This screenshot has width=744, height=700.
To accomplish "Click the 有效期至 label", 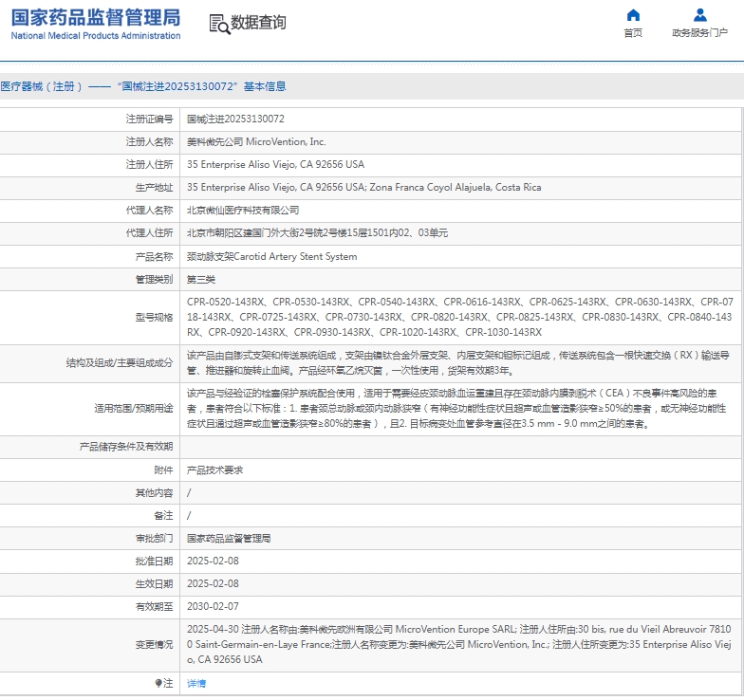I will (154, 607).
